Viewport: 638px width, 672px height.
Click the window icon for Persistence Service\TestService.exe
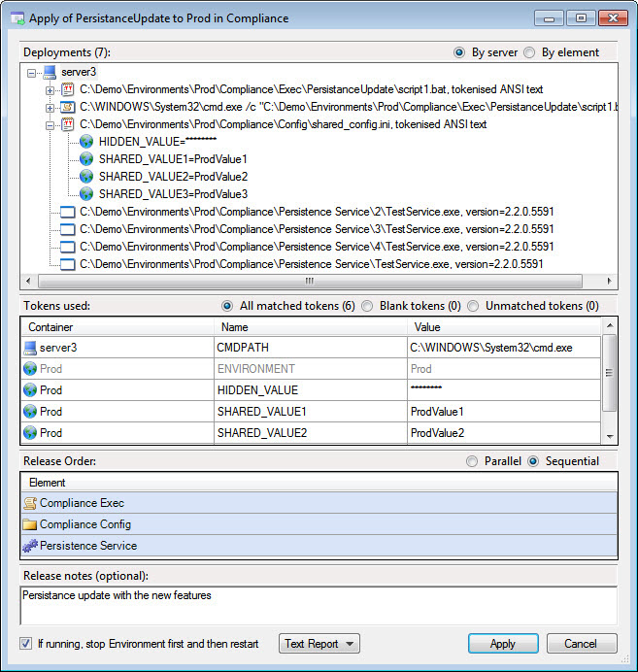tap(68, 264)
